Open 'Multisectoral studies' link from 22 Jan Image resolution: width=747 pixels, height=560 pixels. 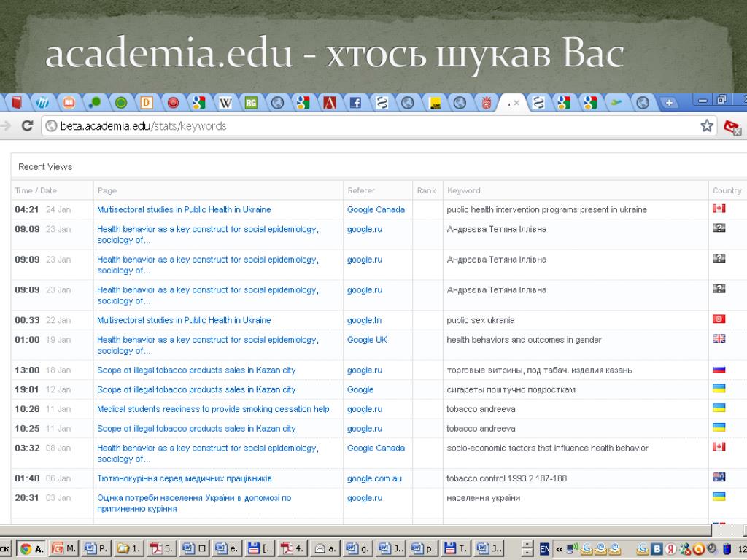tap(184, 320)
